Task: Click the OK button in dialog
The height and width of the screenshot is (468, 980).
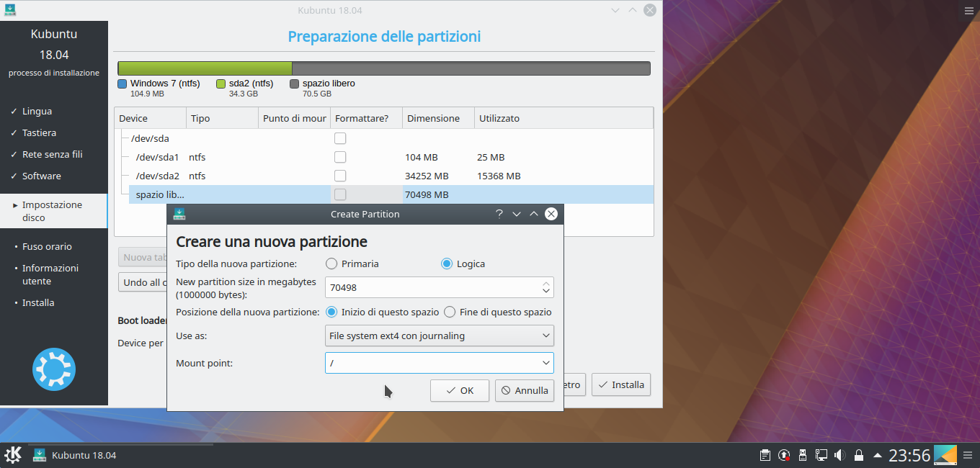Action: [x=460, y=390]
